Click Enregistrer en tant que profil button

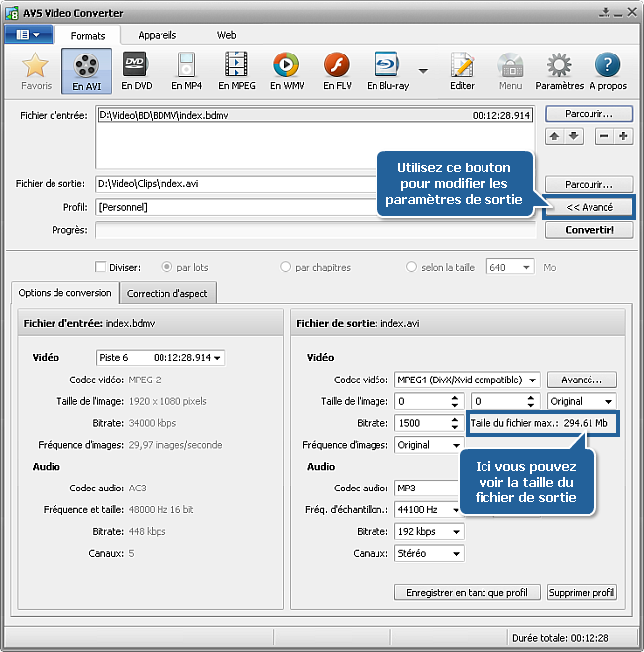(x=467, y=593)
